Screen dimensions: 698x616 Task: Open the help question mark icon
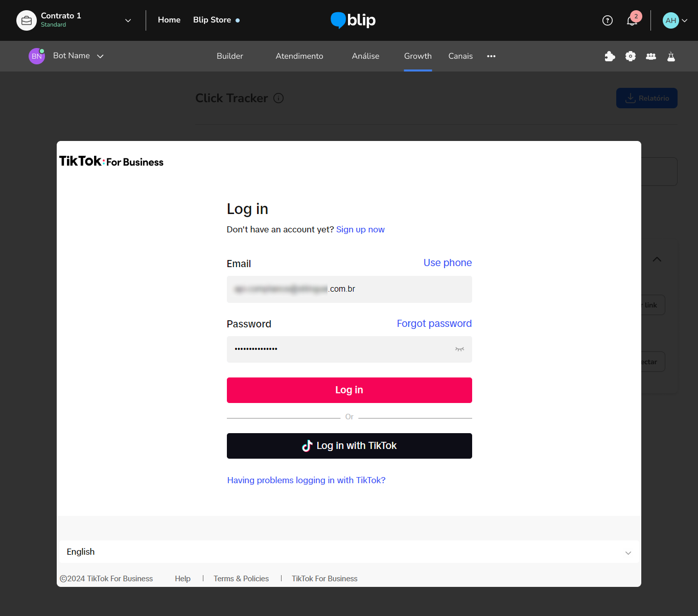pos(608,20)
